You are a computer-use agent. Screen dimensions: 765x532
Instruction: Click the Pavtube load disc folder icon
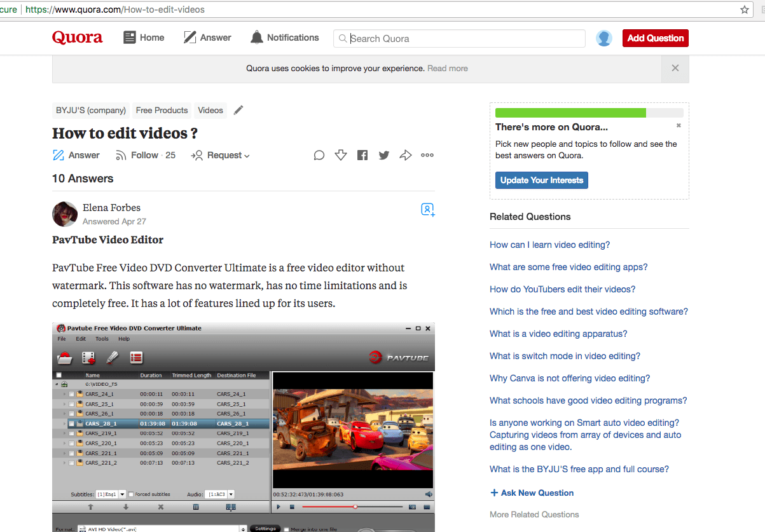(64, 358)
